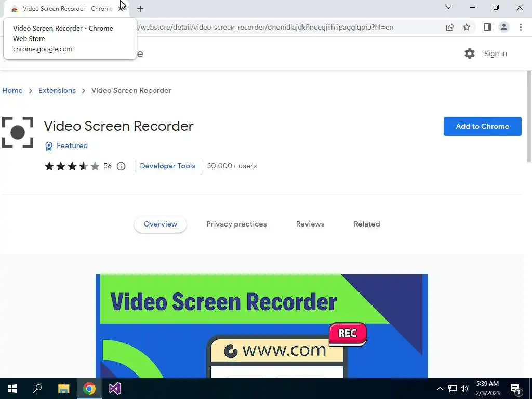532x399 pixels.
Task: Open the Chrome profile avatar icon
Action: point(504,27)
